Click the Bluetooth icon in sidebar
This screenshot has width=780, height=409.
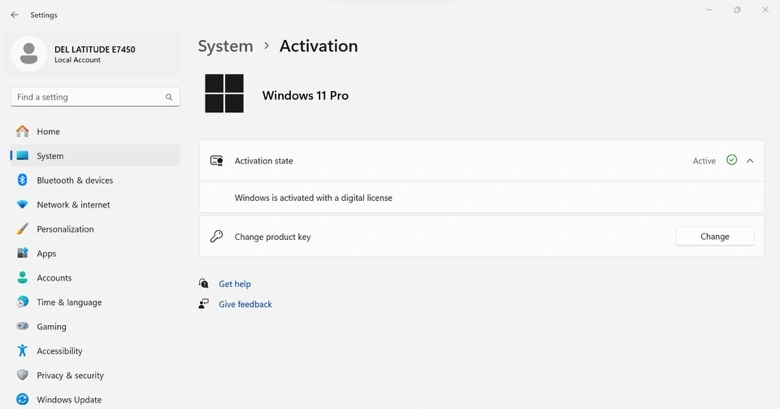click(x=22, y=180)
